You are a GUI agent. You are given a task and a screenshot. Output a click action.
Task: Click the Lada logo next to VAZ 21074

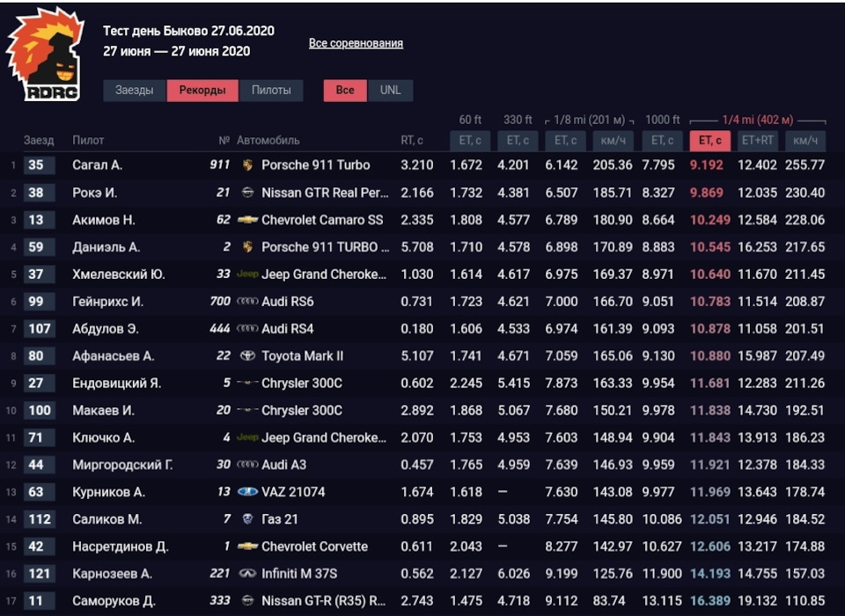point(247,492)
